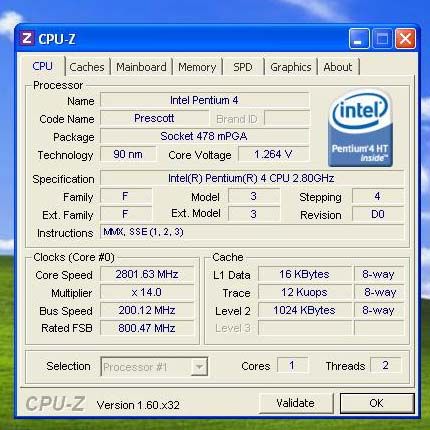Click the Name field Intel Pentium 4
Screen dimensions: 430x430
coord(204,100)
